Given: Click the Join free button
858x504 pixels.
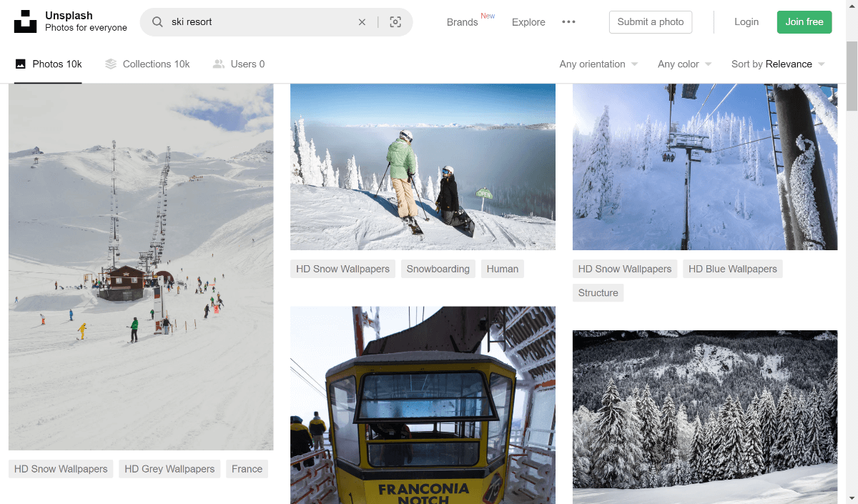Looking at the screenshot, I should tap(804, 21).
